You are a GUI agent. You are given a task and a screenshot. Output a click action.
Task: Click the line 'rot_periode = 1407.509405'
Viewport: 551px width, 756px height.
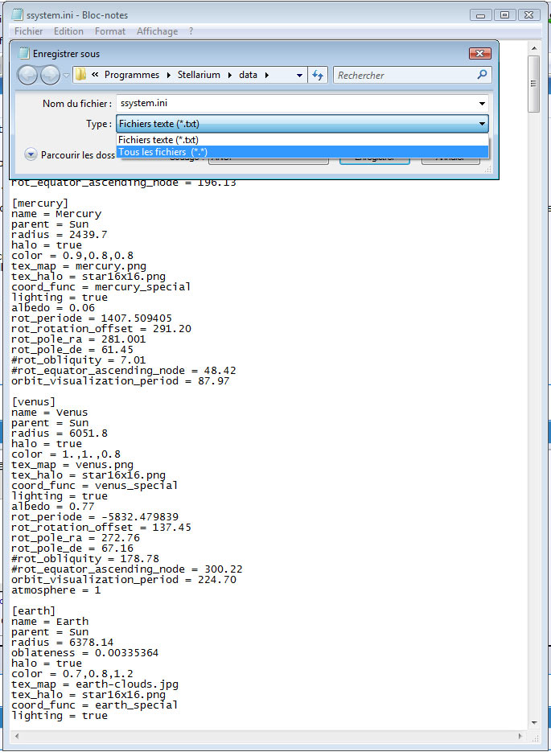click(x=92, y=318)
